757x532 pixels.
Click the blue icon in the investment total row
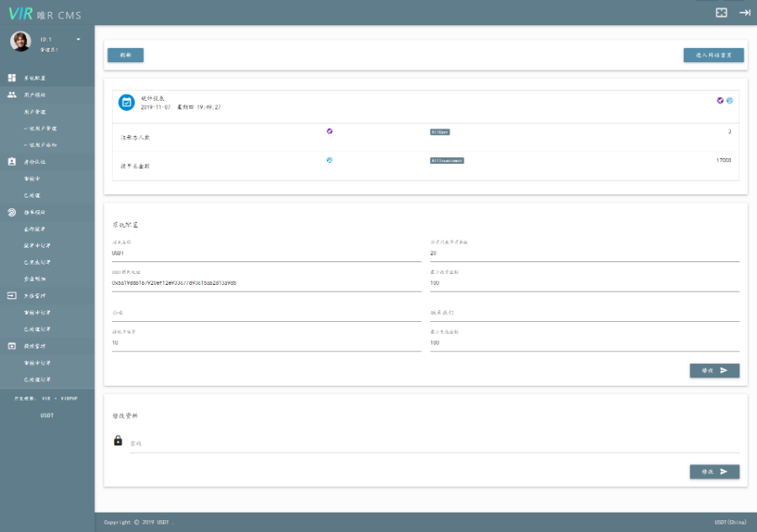tap(330, 160)
